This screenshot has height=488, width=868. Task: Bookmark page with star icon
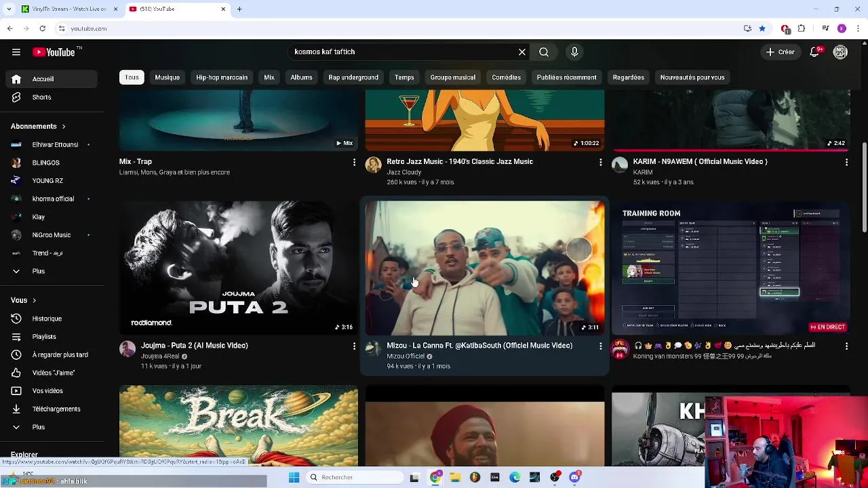[762, 28]
